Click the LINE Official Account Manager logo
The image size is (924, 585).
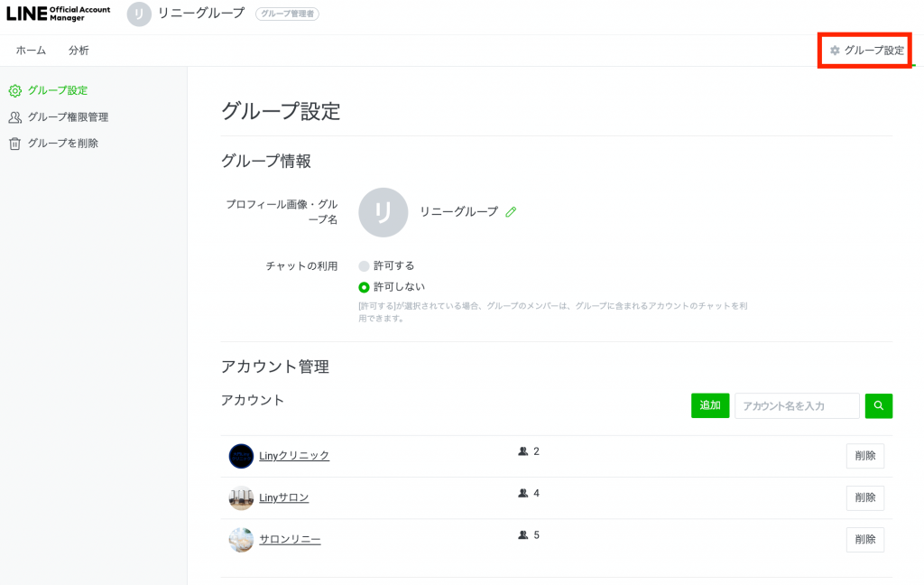56,14
